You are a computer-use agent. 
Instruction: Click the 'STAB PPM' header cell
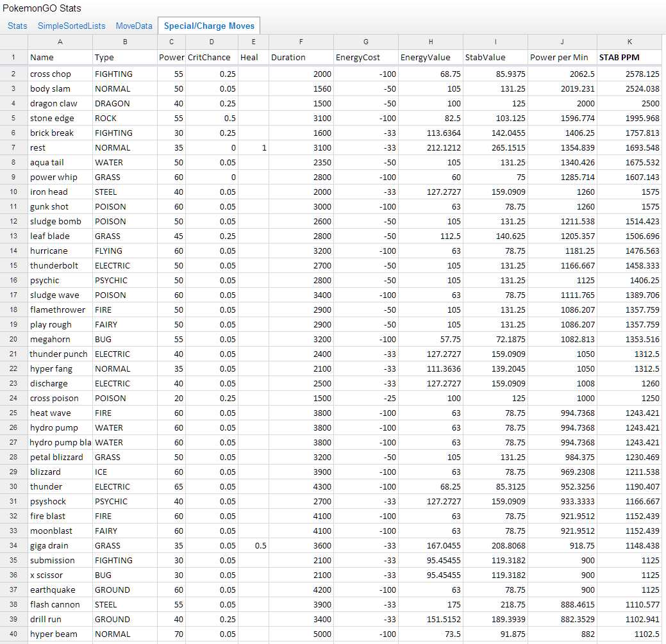pyautogui.click(x=629, y=57)
